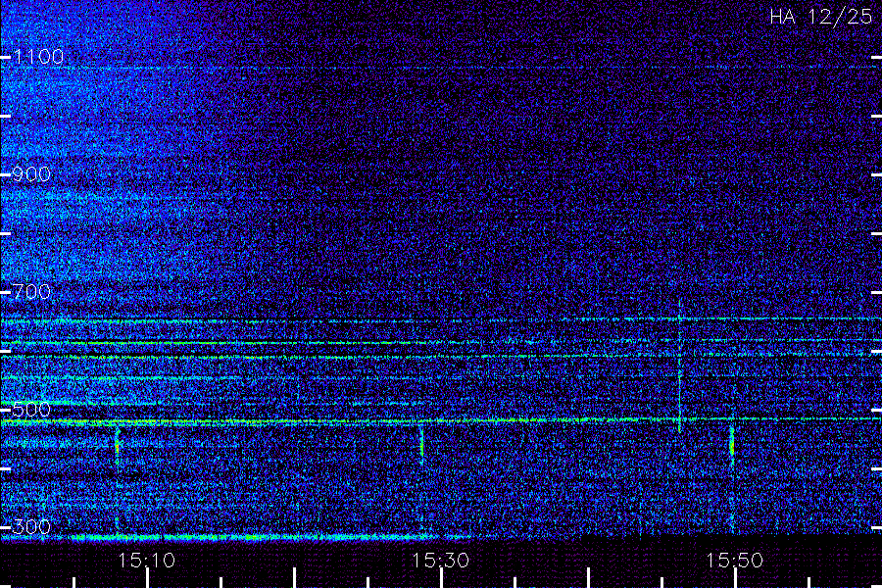Click the 500 frequency axis label

pos(31,410)
